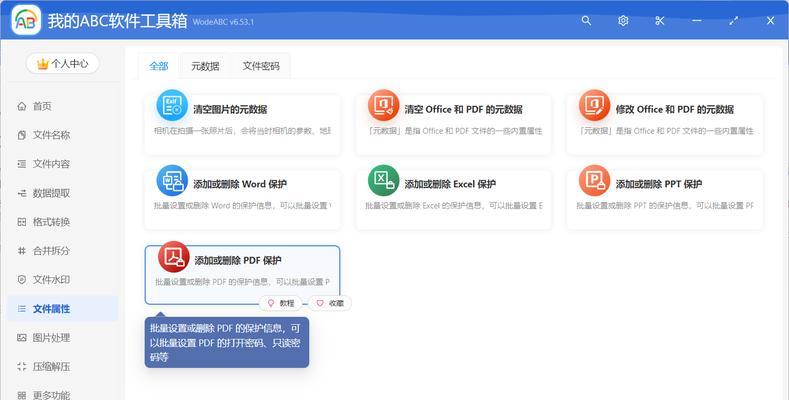Open settings via the gear icon
Viewport: 789px width, 400px height.
[x=623, y=20]
